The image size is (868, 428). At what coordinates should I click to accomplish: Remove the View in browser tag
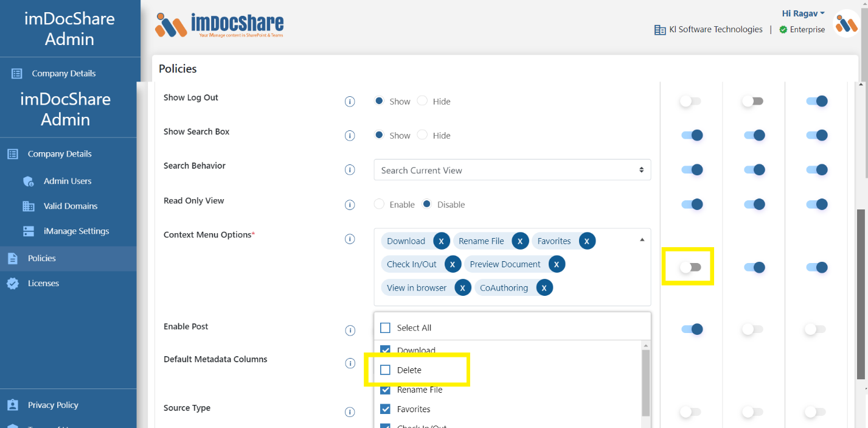[x=463, y=288]
